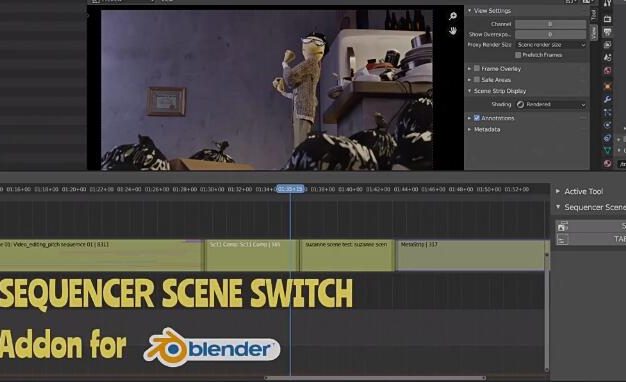Open the Scene properties icon
This screenshot has width=626, height=382.
(608, 58)
